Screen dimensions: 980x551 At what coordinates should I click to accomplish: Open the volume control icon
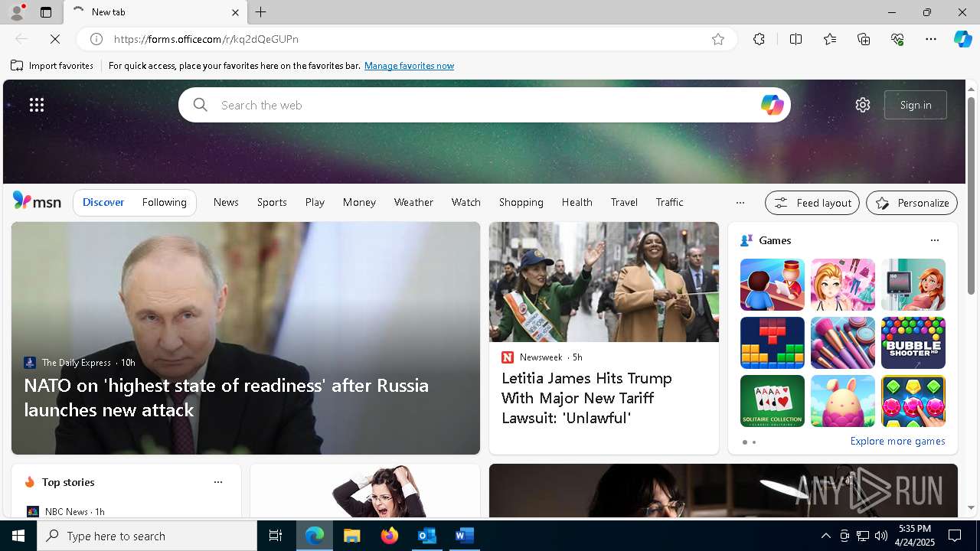point(881,536)
